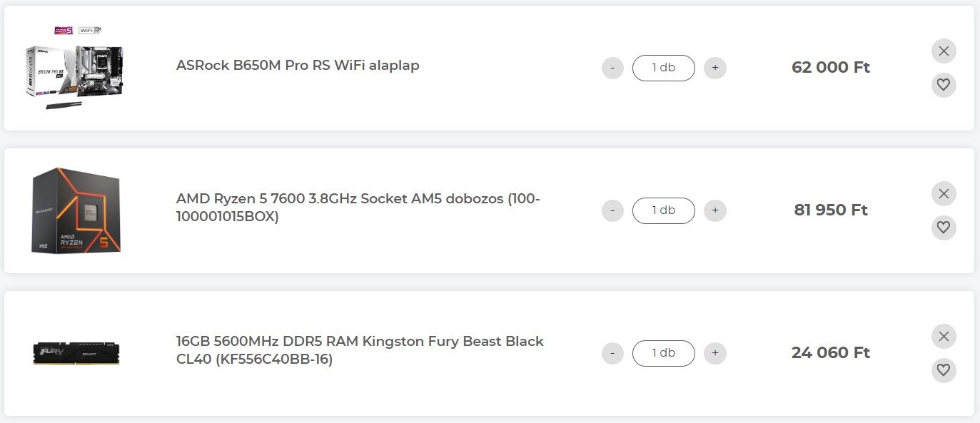Add Kingston Fury Beast RAM to wishlist
Screen dimensions: 980x423
coord(944,371)
